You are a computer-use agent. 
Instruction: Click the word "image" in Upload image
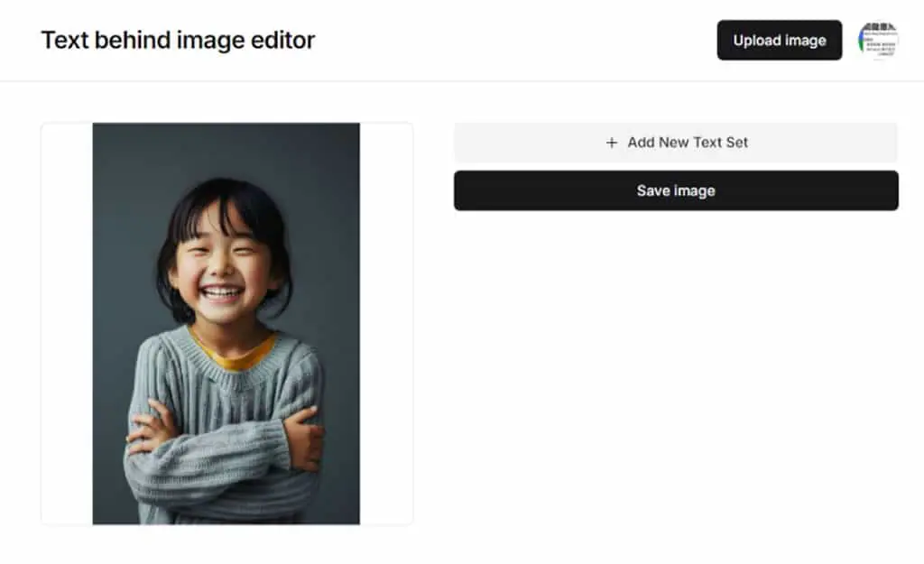click(x=805, y=41)
